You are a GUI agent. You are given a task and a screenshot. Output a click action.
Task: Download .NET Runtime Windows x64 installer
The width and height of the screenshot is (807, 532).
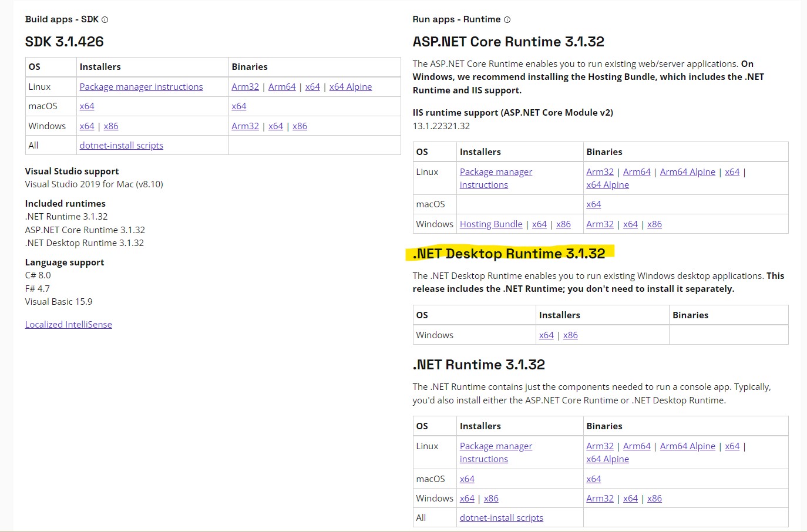point(467,499)
